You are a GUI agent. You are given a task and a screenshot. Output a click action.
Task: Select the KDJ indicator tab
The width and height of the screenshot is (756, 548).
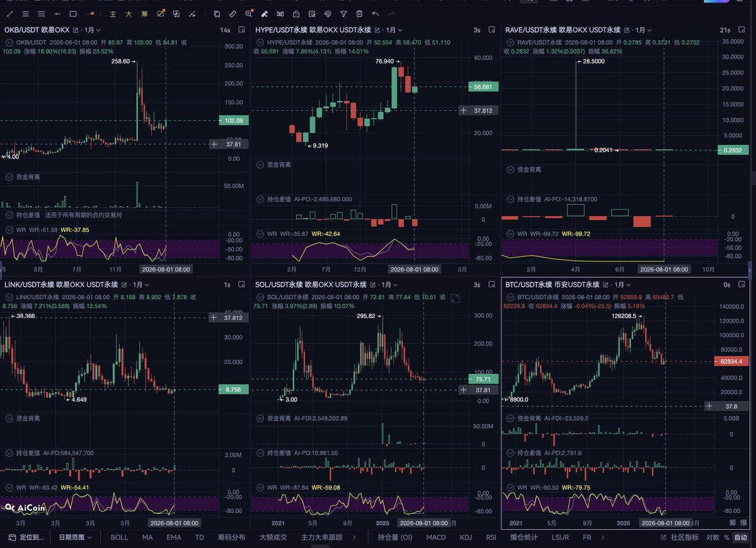(x=466, y=537)
